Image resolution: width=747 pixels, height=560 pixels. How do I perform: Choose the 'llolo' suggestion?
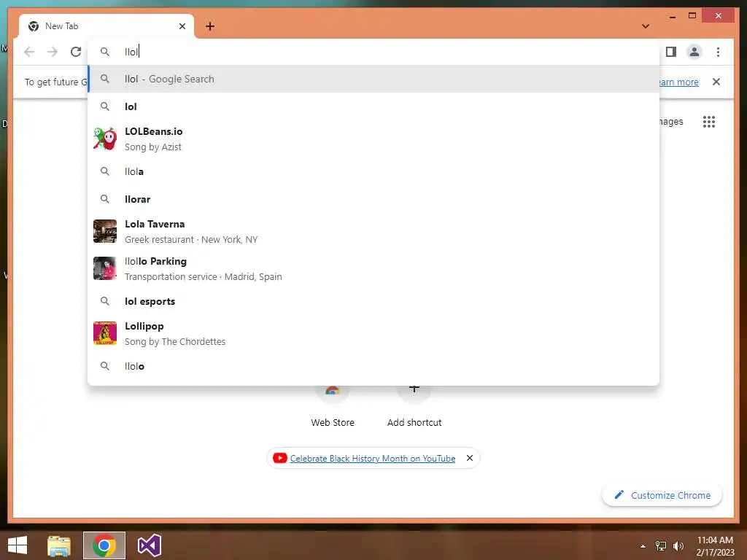[374, 366]
